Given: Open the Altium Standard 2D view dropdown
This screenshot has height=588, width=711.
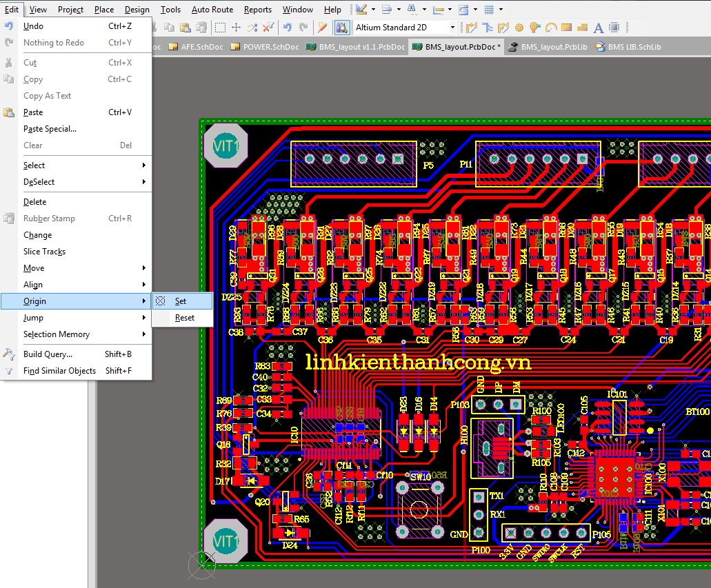Looking at the screenshot, I should pyautogui.click(x=452, y=28).
